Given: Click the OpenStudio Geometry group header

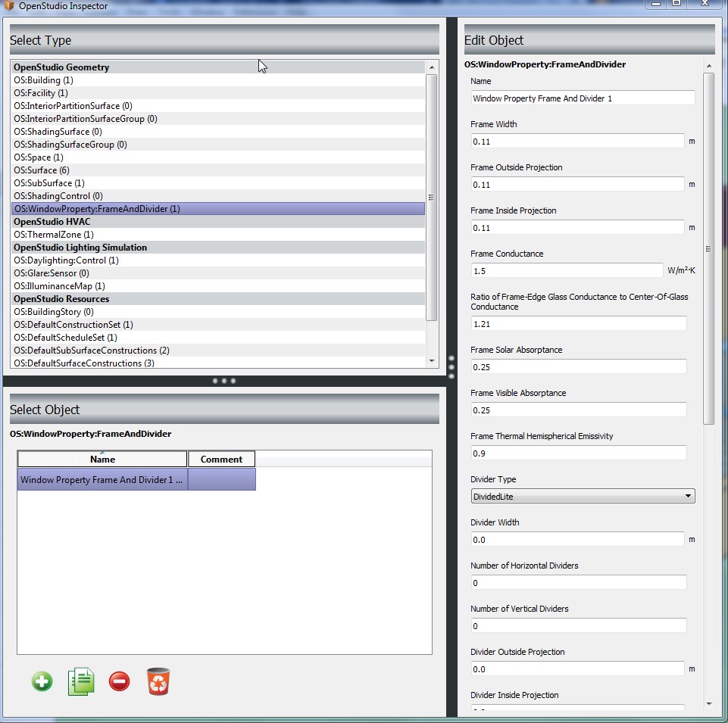Looking at the screenshot, I should coord(217,67).
